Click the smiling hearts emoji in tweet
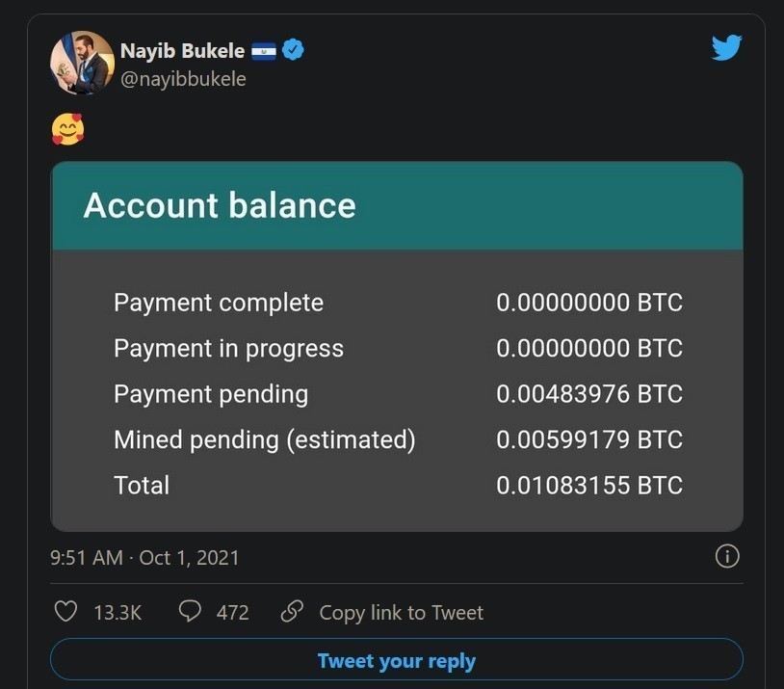Image resolution: width=784 pixels, height=689 pixels. pyautogui.click(x=67, y=129)
